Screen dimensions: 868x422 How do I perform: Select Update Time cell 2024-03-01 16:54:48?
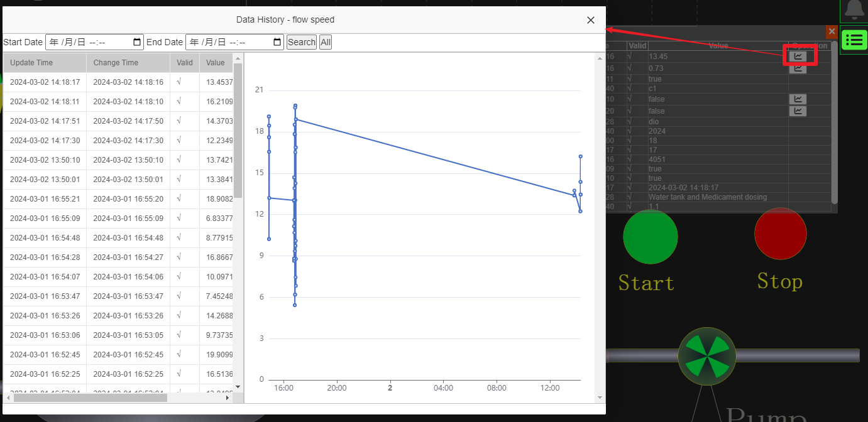coord(45,238)
